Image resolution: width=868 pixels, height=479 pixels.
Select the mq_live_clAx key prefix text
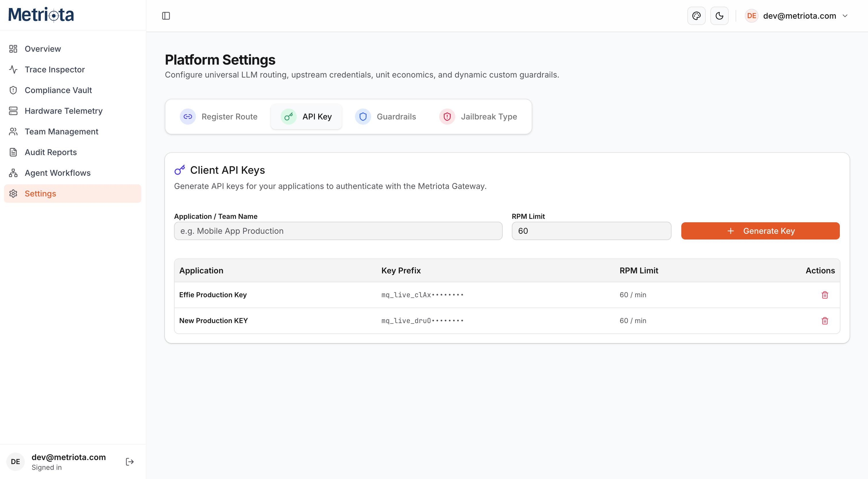422,295
